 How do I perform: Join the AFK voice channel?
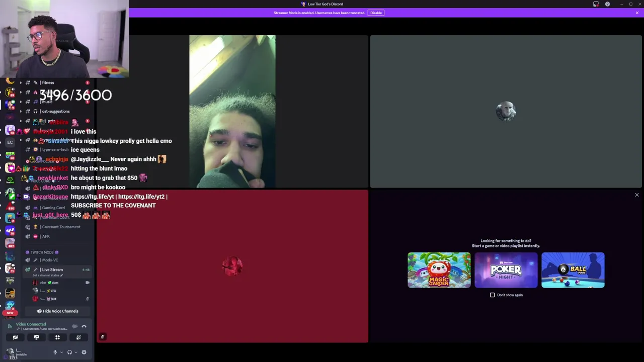pos(45,237)
